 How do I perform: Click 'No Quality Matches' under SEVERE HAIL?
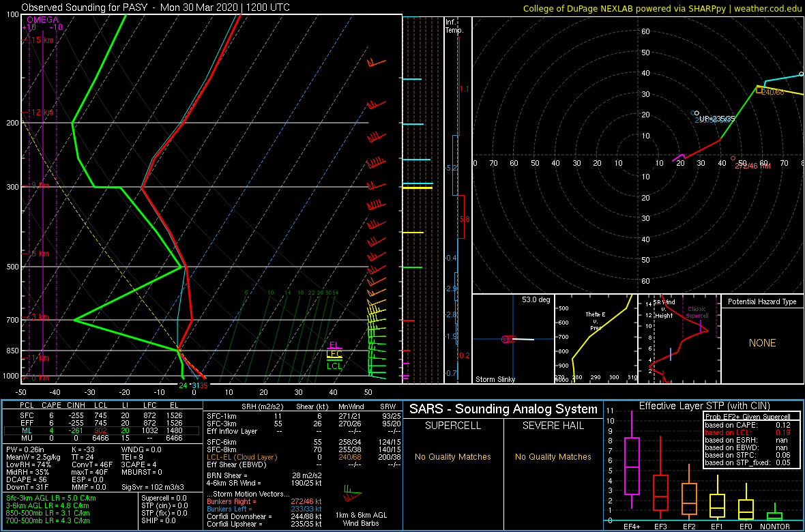pyautogui.click(x=553, y=456)
